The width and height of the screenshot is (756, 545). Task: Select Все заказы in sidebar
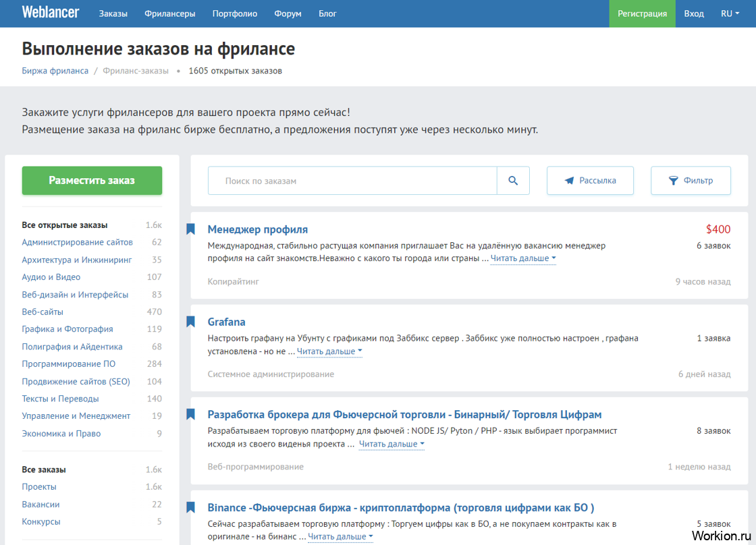click(44, 469)
